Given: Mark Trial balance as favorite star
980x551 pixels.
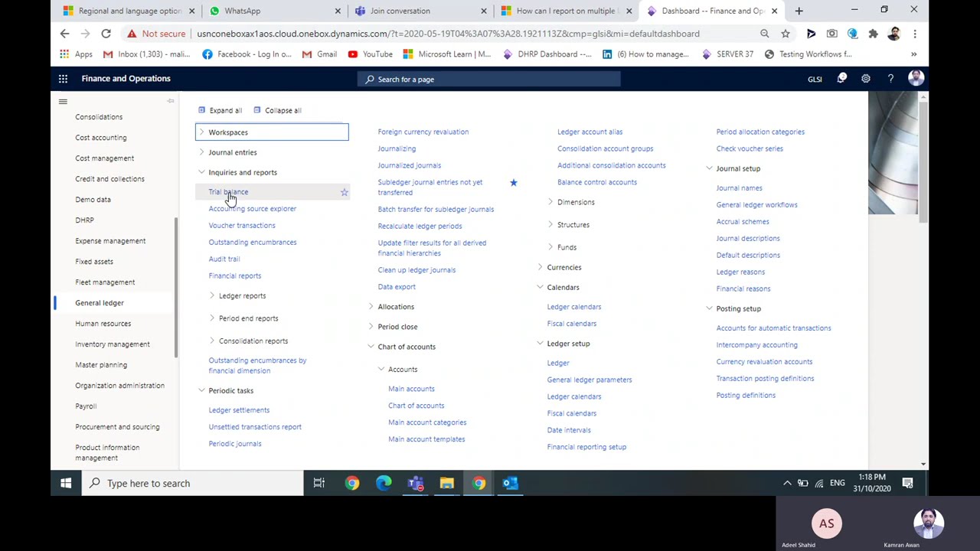Looking at the screenshot, I should [x=344, y=192].
